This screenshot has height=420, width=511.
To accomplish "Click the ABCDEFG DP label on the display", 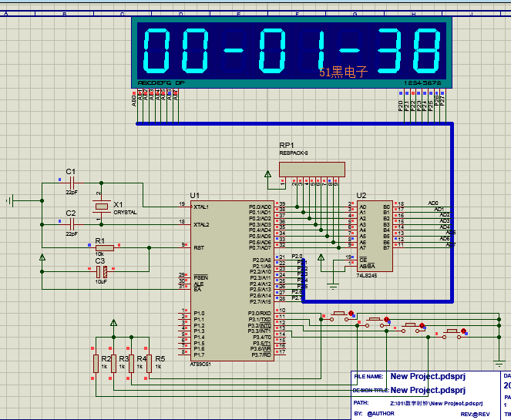I will 161,83.
